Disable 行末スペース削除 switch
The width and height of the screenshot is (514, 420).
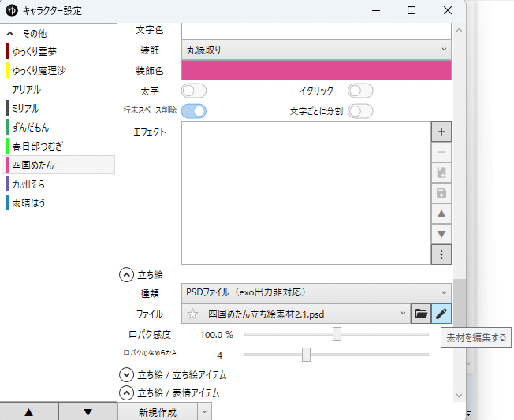point(194,111)
